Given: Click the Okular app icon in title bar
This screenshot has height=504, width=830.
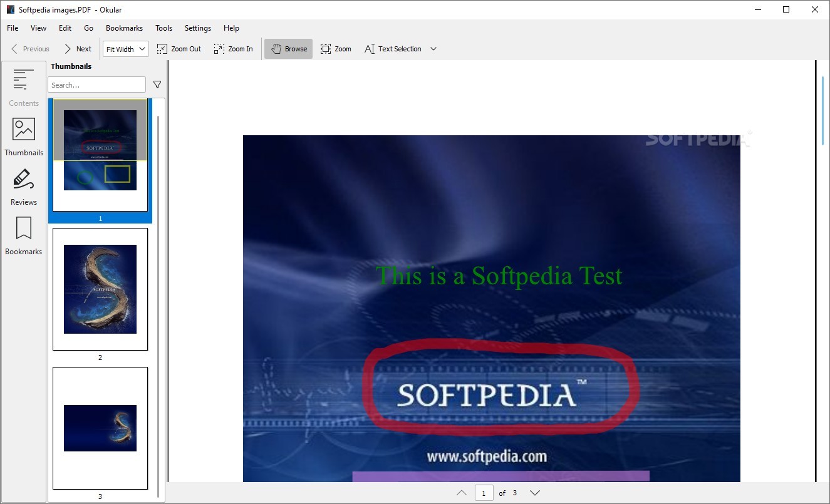Looking at the screenshot, I should 10,10.
